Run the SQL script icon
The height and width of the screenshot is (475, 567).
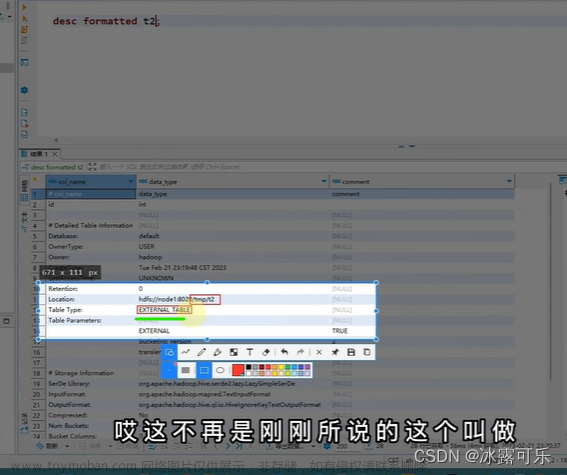point(25,29)
